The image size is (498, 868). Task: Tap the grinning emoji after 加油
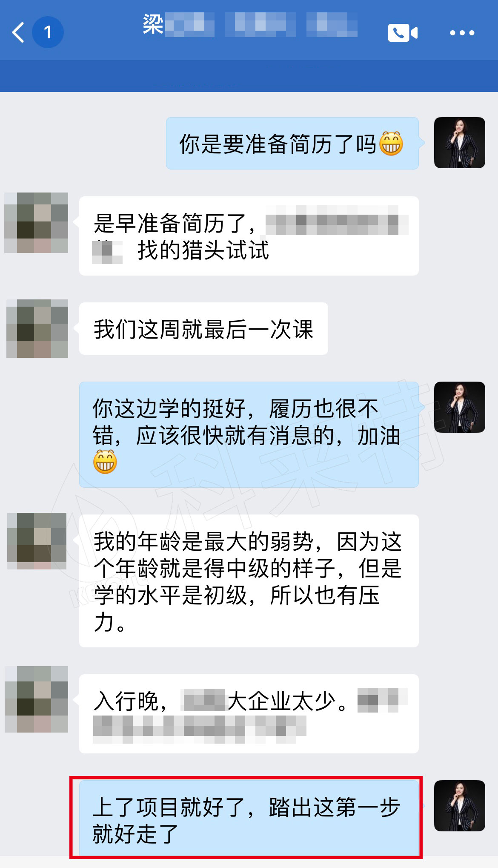(105, 462)
